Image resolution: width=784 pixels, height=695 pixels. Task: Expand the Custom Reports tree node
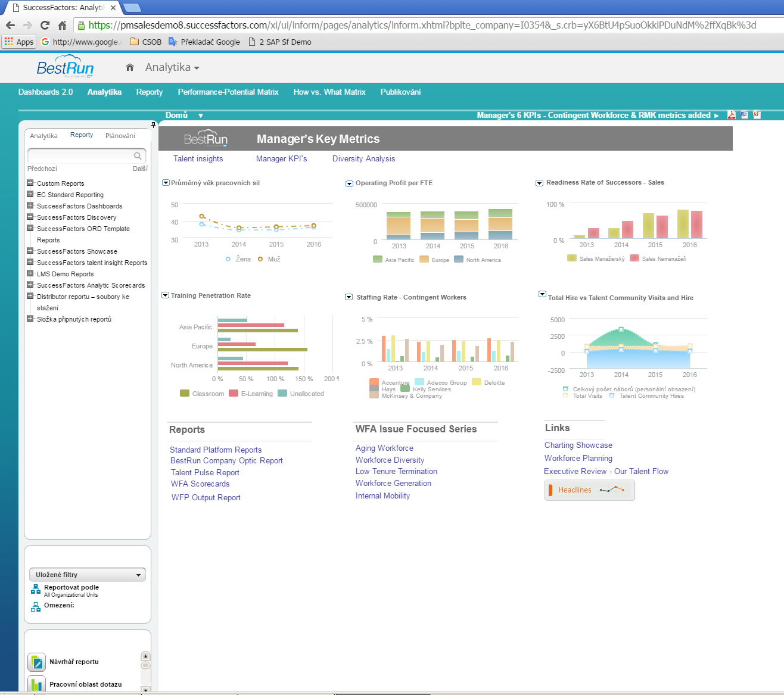pos(30,183)
